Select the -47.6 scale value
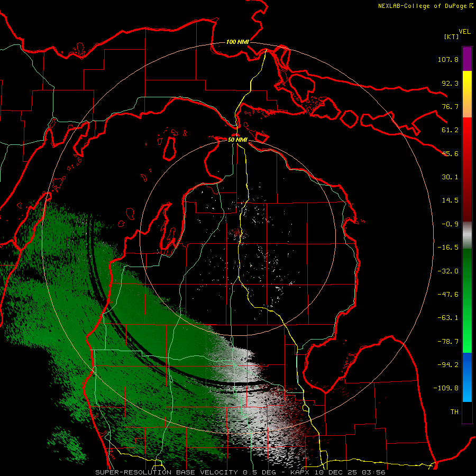The height and width of the screenshot is (476, 476). pyautogui.click(x=448, y=295)
